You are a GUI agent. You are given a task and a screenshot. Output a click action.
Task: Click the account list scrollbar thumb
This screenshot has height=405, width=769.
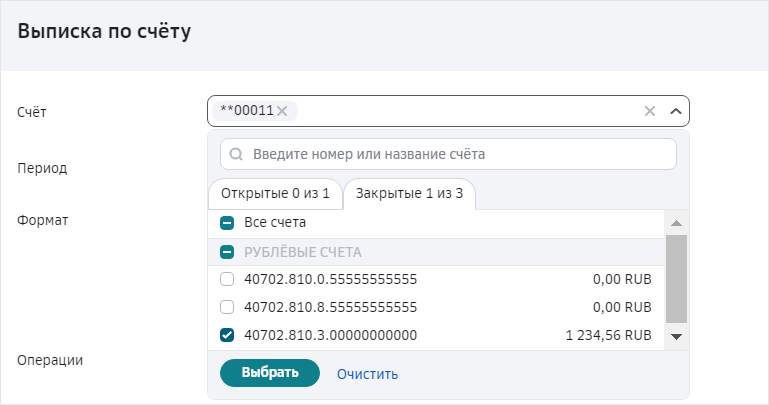[x=676, y=277]
